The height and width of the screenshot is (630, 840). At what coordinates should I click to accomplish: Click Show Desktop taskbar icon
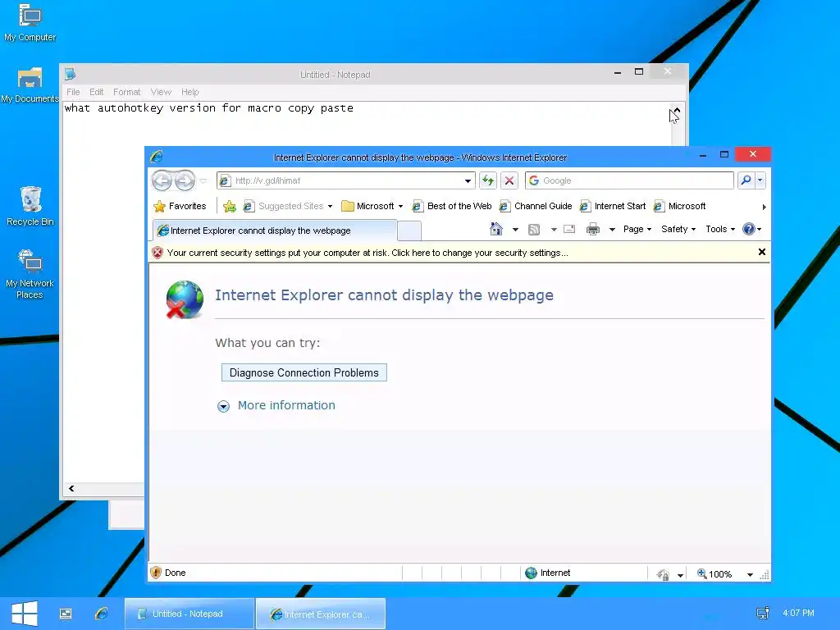tap(66, 614)
